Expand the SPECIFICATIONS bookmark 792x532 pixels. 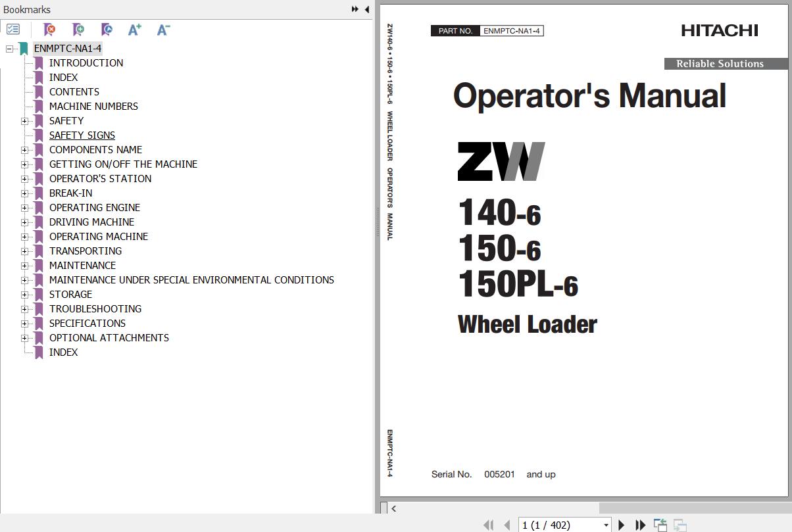pos(24,324)
